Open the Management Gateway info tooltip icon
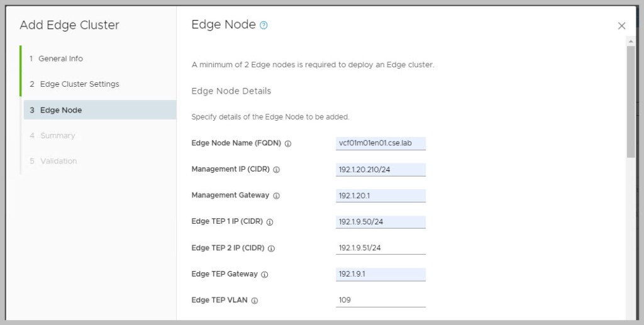This screenshot has width=644, height=325. click(276, 196)
